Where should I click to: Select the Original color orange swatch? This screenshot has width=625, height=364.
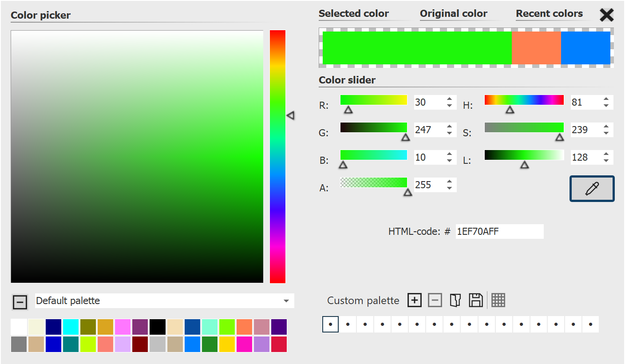click(x=536, y=47)
